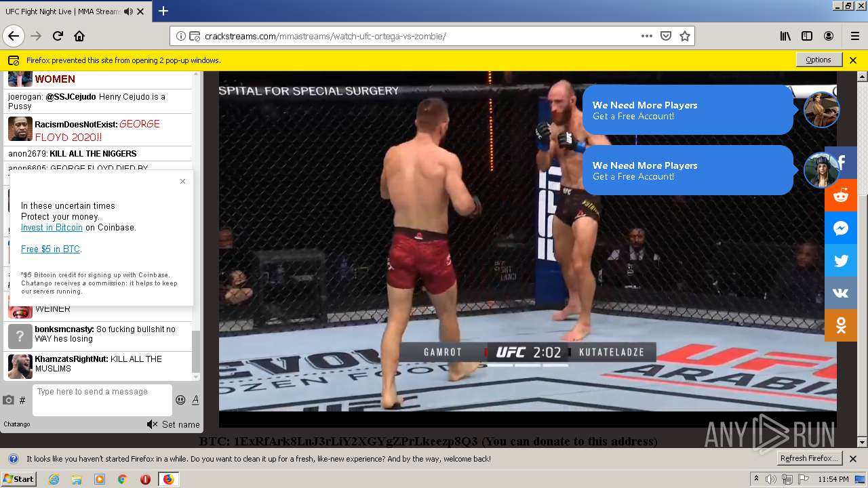Open chat text formatting options

click(195, 400)
